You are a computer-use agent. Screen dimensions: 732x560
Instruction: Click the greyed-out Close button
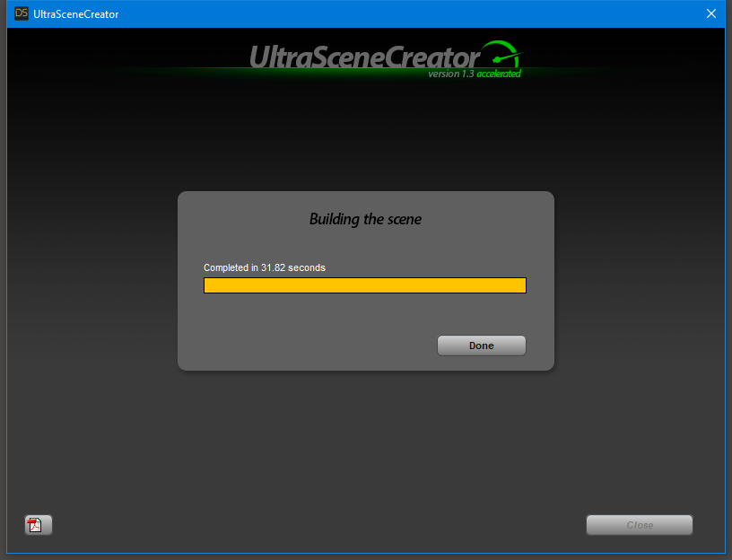coord(639,525)
